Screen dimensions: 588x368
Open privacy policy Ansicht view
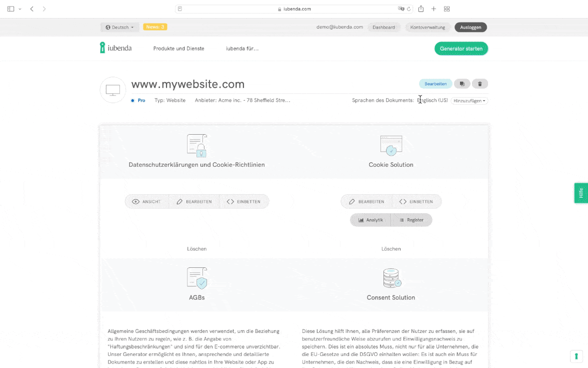pos(146,202)
